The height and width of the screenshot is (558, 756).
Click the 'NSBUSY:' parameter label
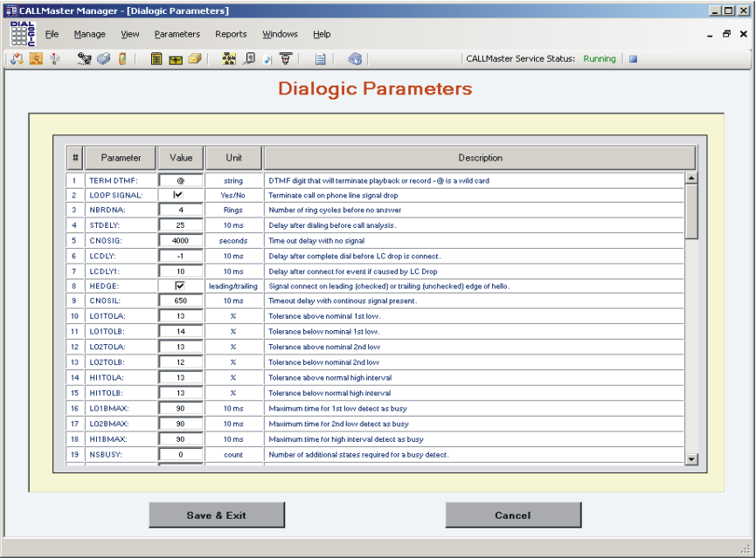click(106, 454)
